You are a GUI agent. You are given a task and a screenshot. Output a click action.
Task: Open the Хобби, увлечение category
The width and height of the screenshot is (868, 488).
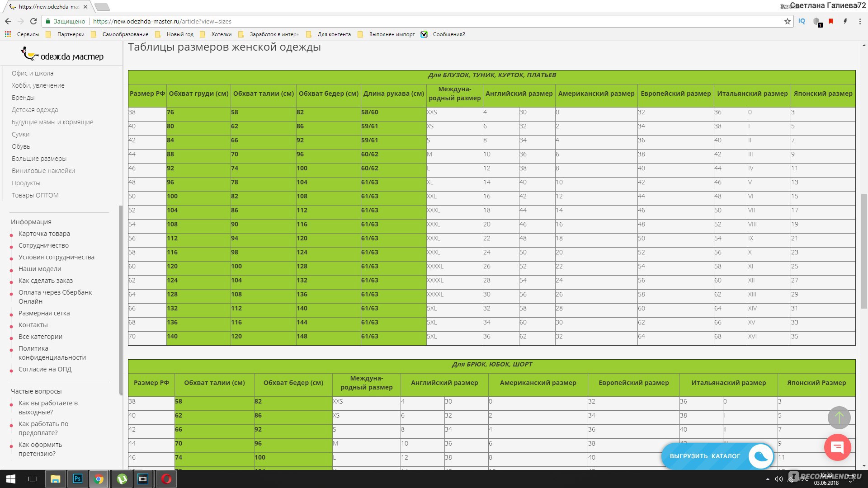click(x=38, y=85)
